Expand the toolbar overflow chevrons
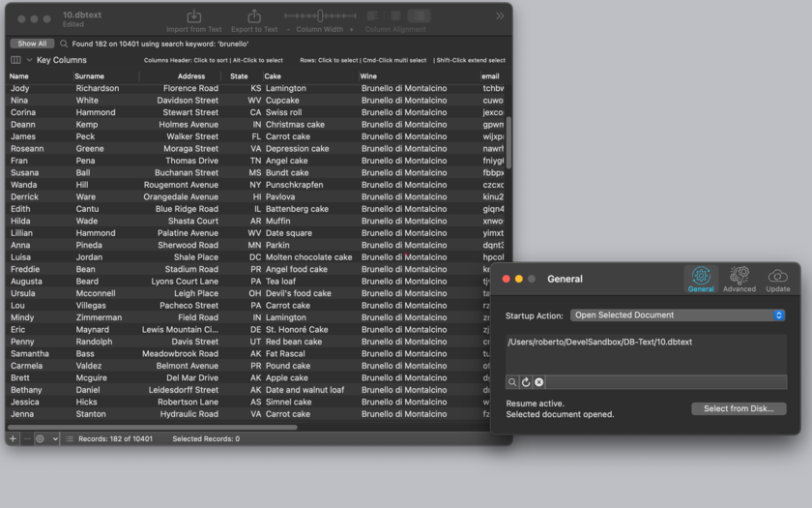 tap(500, 16)
